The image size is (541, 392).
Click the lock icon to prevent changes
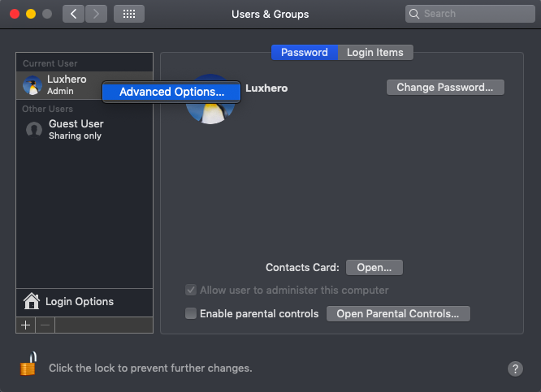(x=28, y=366)
